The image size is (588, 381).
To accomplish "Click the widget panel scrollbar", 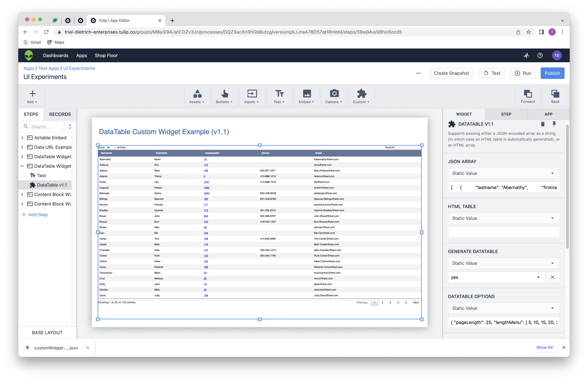I will (567, 187).
